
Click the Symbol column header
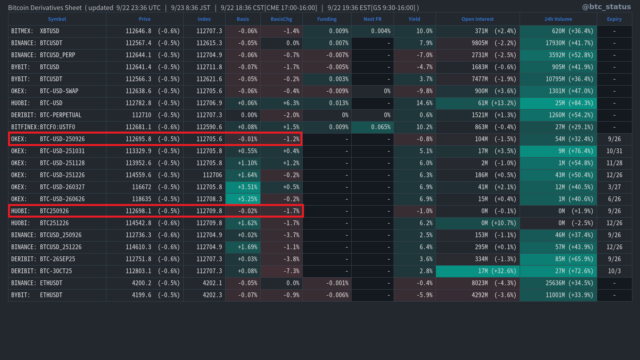click(x=57, y=19)
